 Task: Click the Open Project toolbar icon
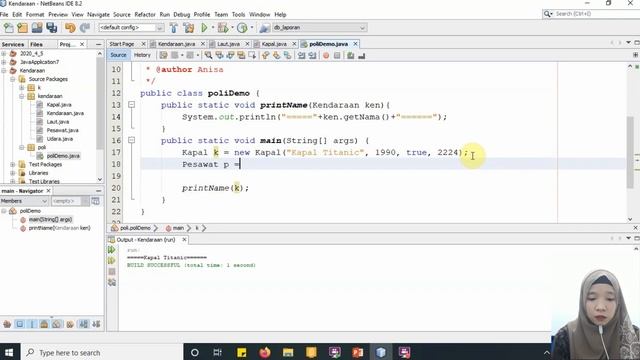(x=37, y=28)
